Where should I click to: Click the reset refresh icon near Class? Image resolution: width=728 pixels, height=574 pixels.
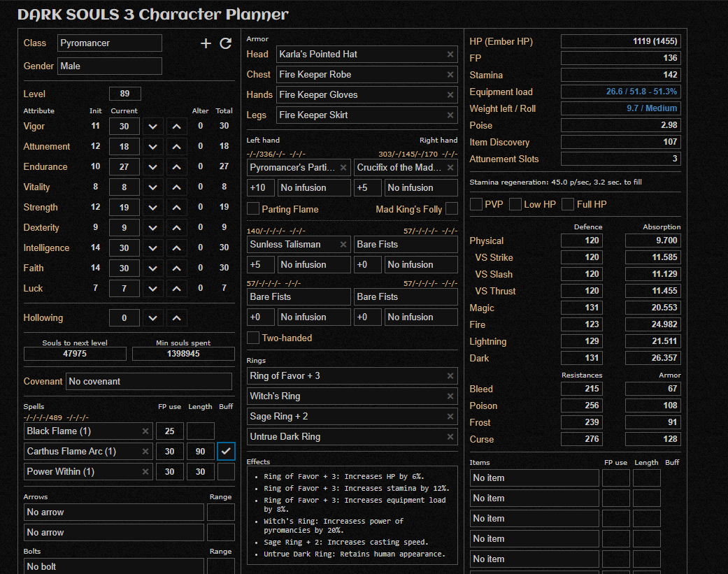(226, 43)
